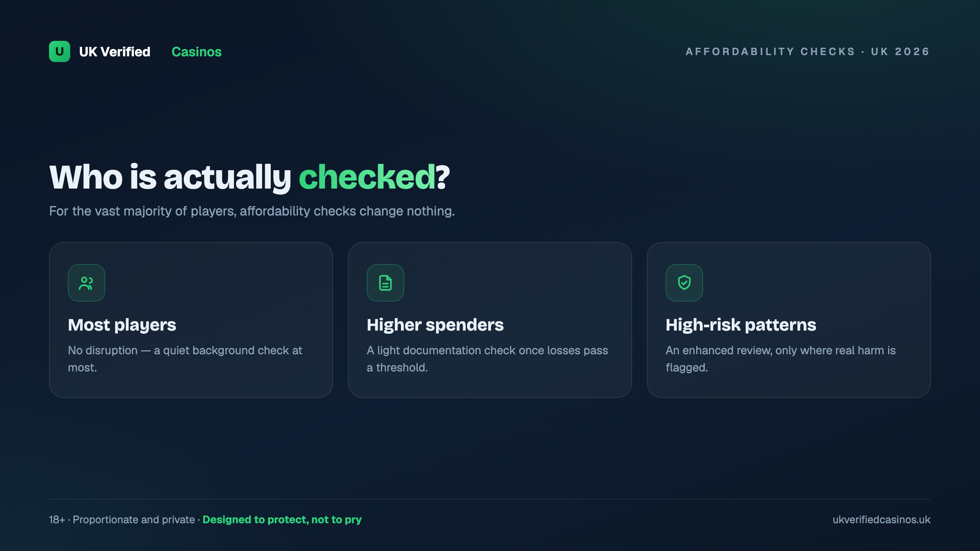Click the Who is actually checked headline
Screen dimensions: 980x551
pos(249,177)
